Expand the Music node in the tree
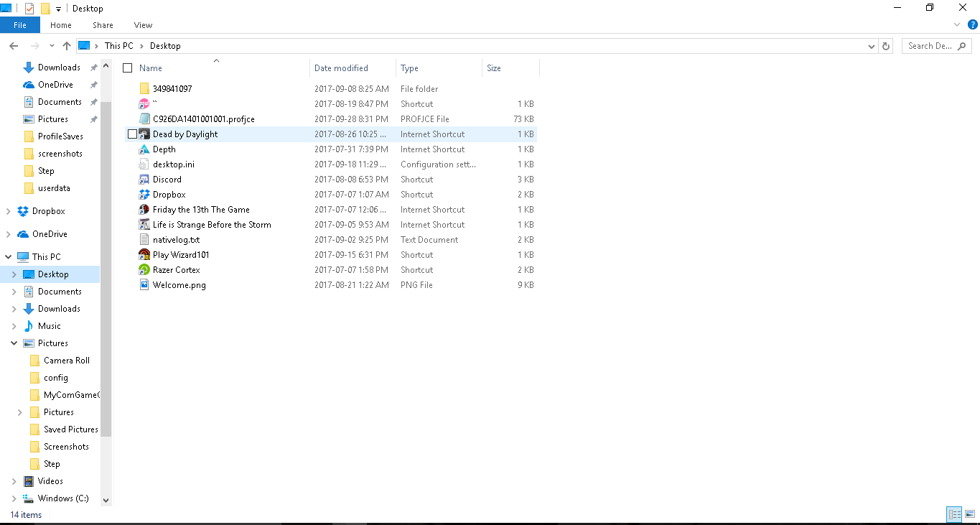The image size is (980, 525). pyautogui.click(x=14, y=326)
